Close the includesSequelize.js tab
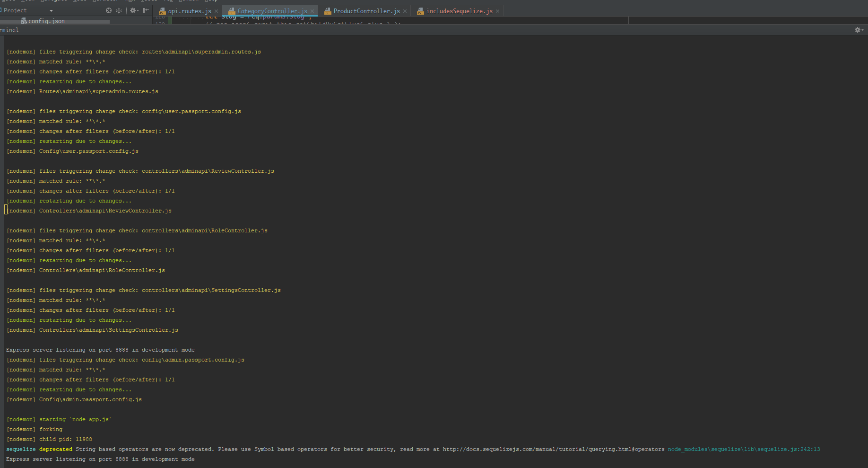868x468 pixels. click(497, 10)
